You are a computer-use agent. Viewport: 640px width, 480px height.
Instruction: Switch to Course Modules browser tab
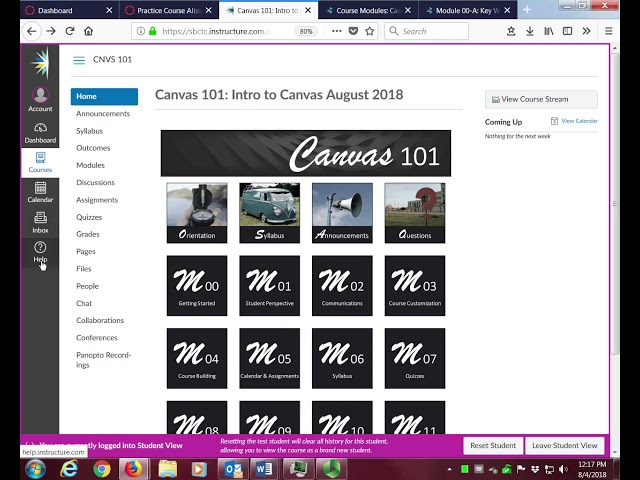(x=369, y=10)
